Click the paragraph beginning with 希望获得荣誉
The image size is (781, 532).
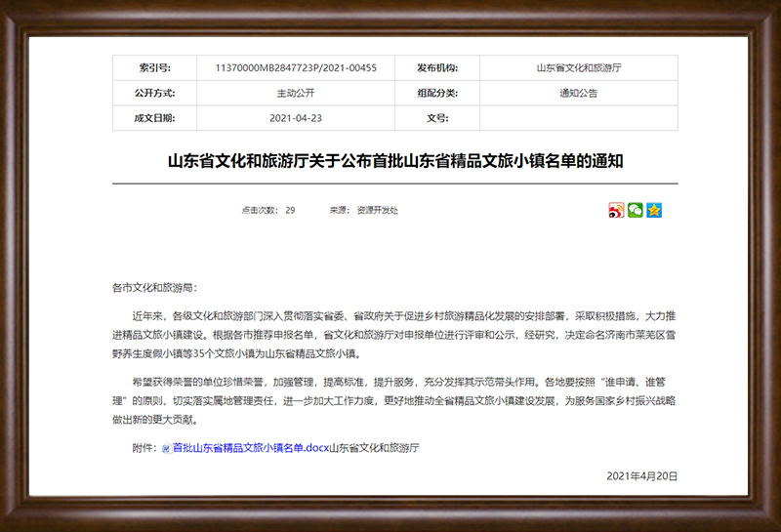pos(395,400)
